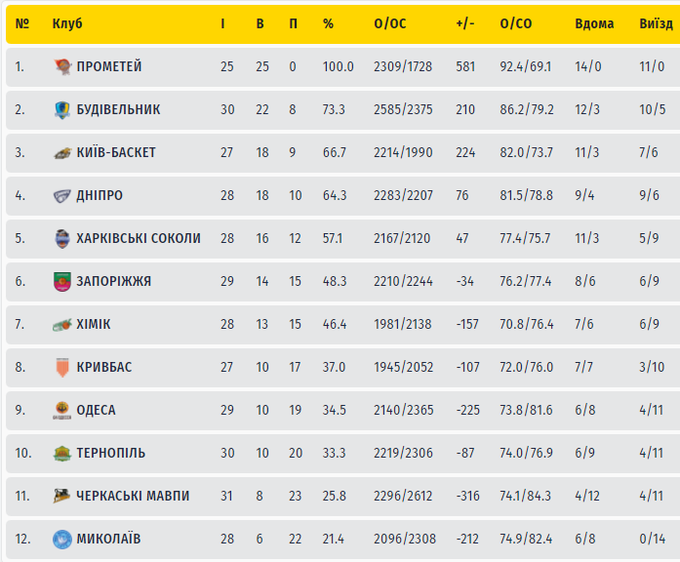The height and width of the screenshot is (562, 680).
Task: Click the Черкаські Мавпи logo
Action: (x=62, y=496)
